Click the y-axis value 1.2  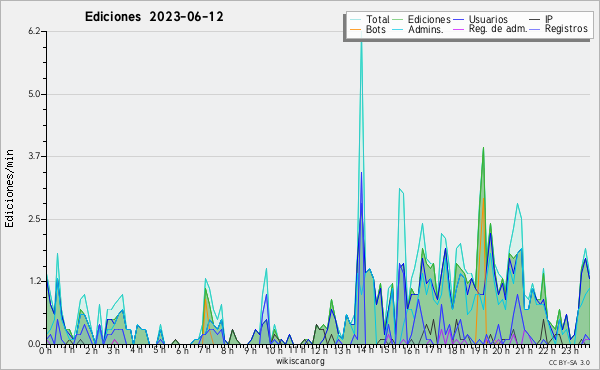tap(34, 282)
